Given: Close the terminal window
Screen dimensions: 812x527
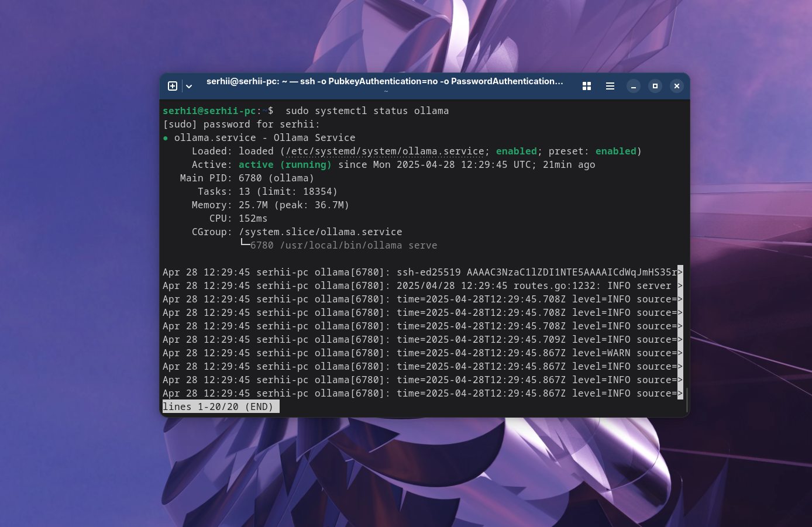Looking at the screenshot, I should (x=676, y=86).
